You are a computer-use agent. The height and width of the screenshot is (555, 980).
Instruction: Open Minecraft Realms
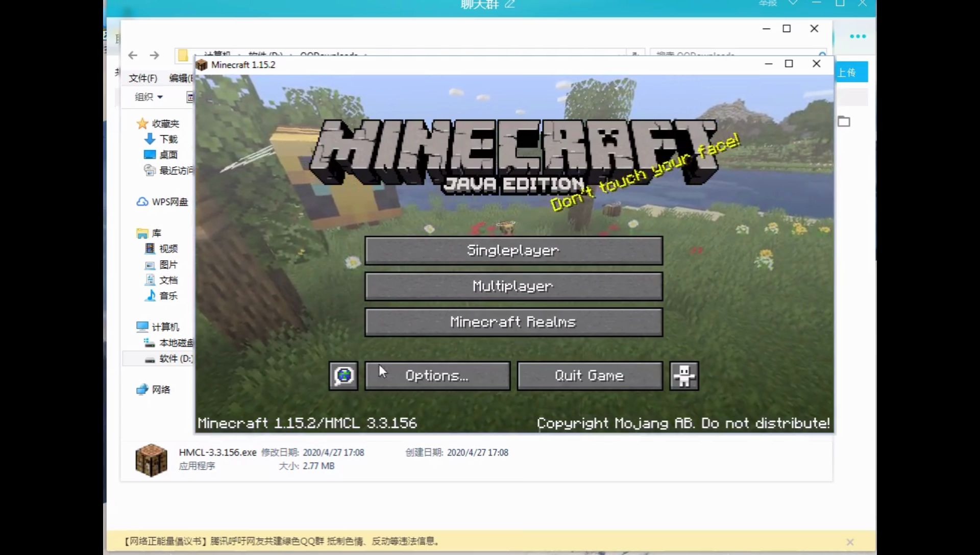(x=513, y=322)
